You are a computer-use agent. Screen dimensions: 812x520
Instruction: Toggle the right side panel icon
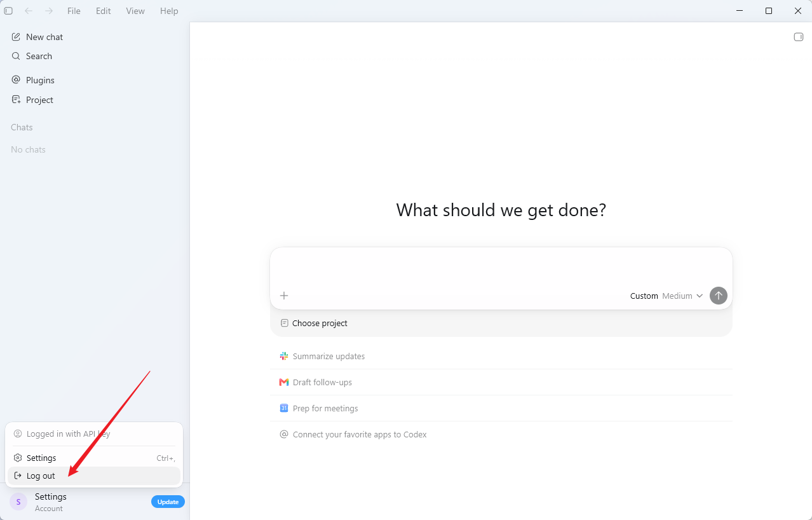click(x=799, y=37)
